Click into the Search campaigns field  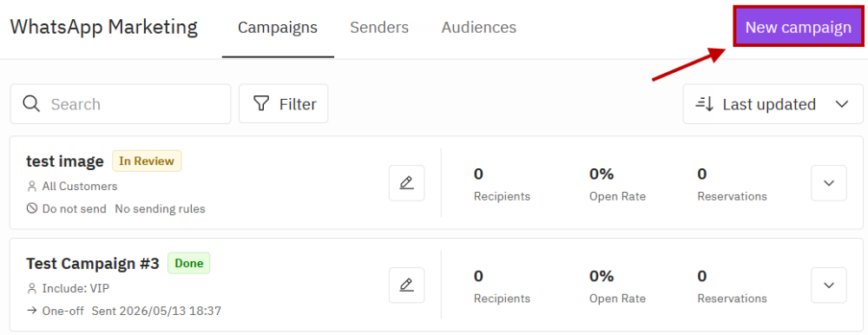coord(120,104)
